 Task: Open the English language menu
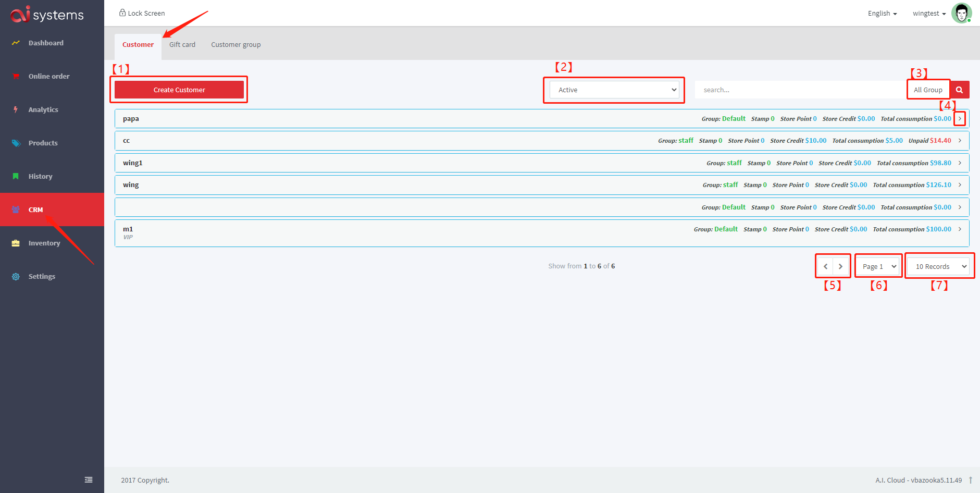coord(882,14)
